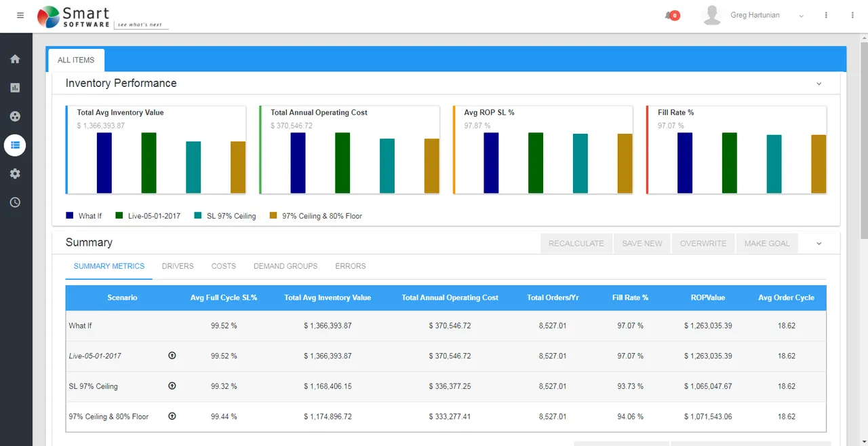Click Live-05-01-2017 legend green swatch

pos(119,215)
